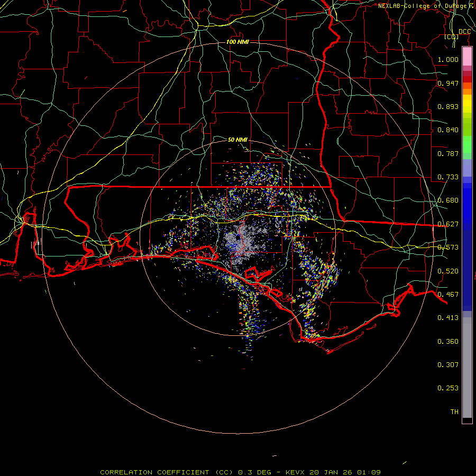Image resolution: width=476 pixels, height=476 pixels.
Task: Click the 50 NMI range ring label
Action: tap(237, 140)
